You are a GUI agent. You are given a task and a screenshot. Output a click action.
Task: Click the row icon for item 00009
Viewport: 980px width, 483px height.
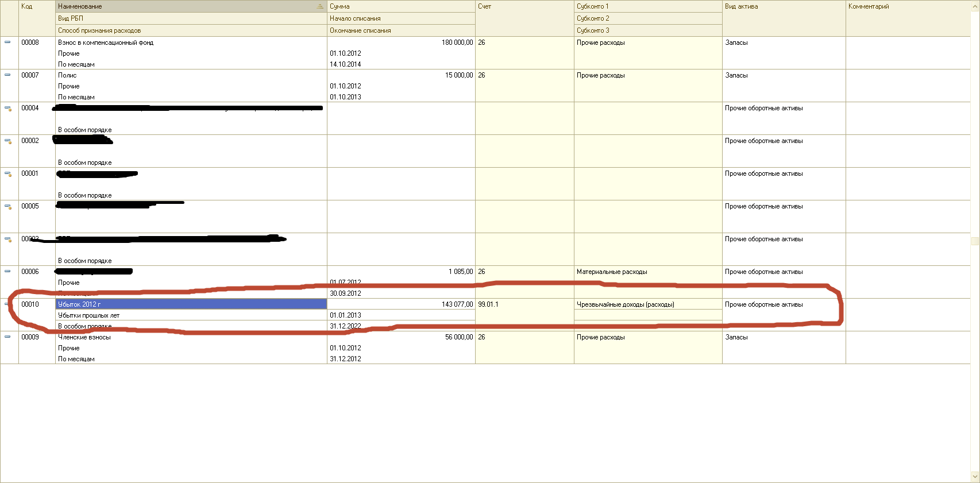point(7,337)
